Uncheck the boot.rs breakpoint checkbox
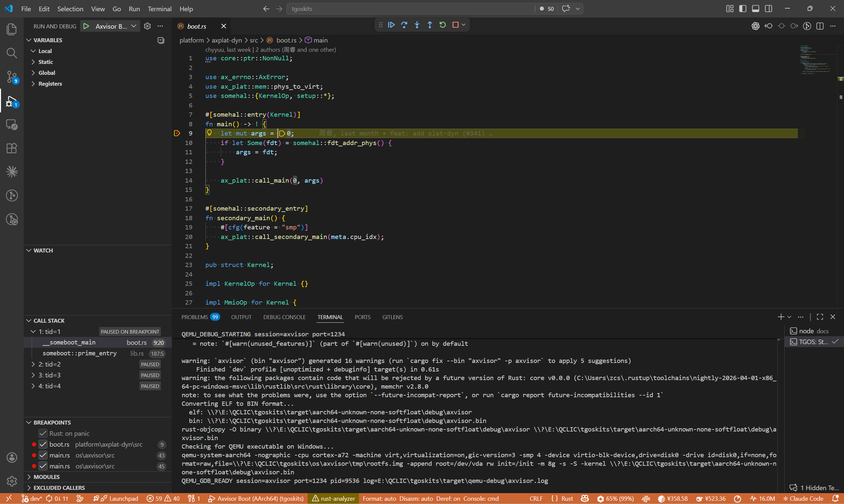 click(x=43, y=444)
